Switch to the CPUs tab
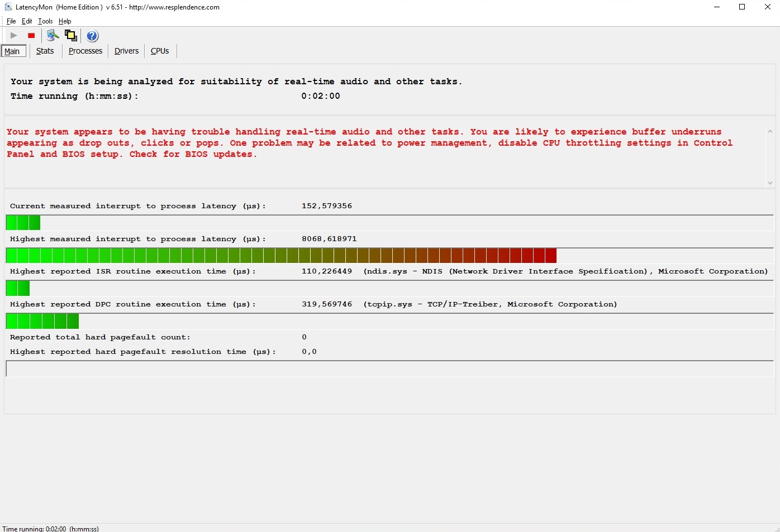Viewport: 780px width, 532px height. [160, 51]
